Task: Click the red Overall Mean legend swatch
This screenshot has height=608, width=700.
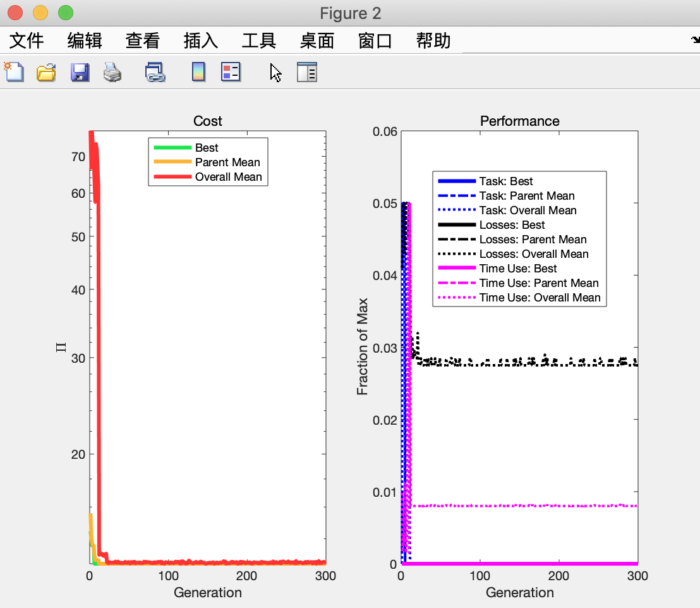Action: [172, 177]
